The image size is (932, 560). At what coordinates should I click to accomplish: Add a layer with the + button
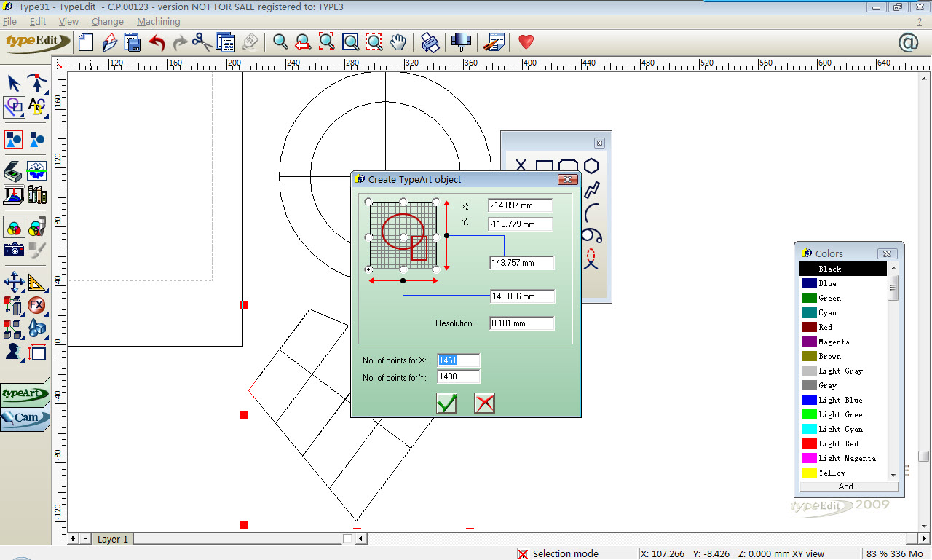point(73,539)
